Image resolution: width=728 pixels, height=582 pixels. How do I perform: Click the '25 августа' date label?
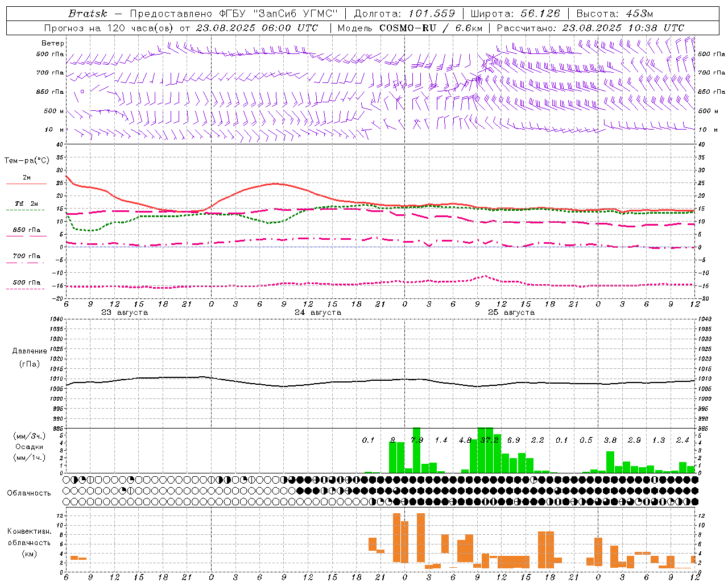(x=511, y=313)
